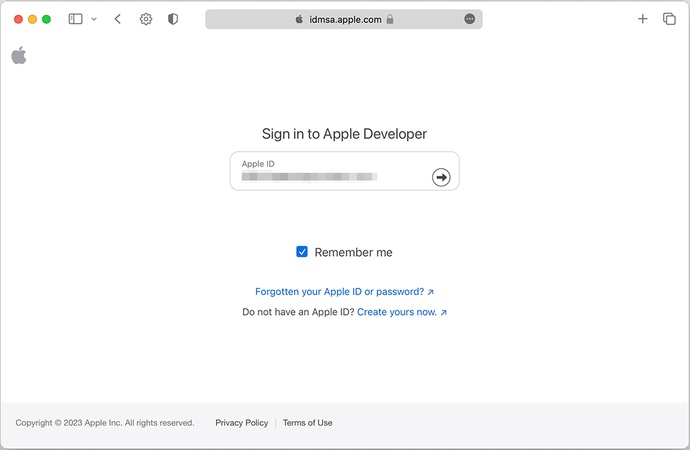Uncheck the Remember me checkbox

(302, 252)
